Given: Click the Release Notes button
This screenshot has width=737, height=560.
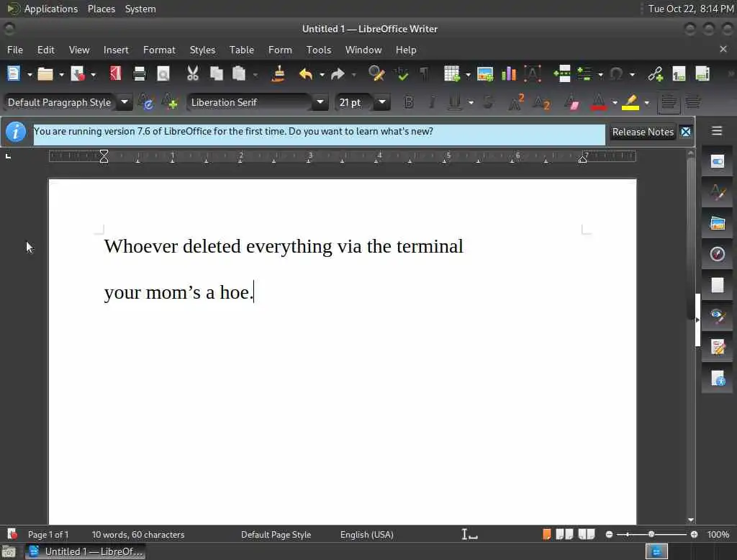Looking at the screenshot, I should pyautogui.click(x=643, y=132).
